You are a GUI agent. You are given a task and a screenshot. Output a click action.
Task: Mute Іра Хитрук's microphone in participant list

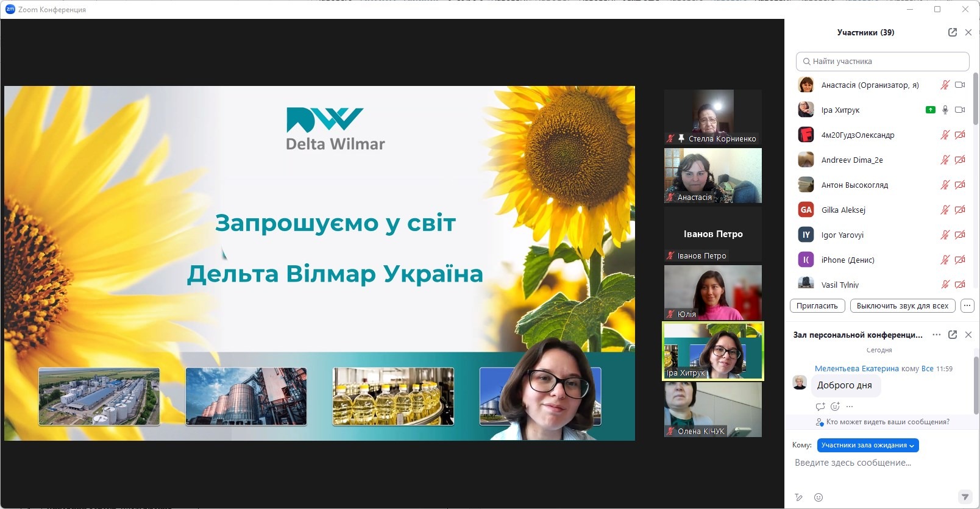945,110
